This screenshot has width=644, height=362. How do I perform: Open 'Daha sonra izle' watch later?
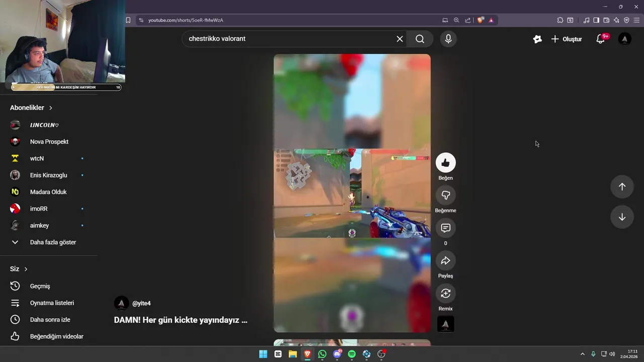tap(48, 320)
